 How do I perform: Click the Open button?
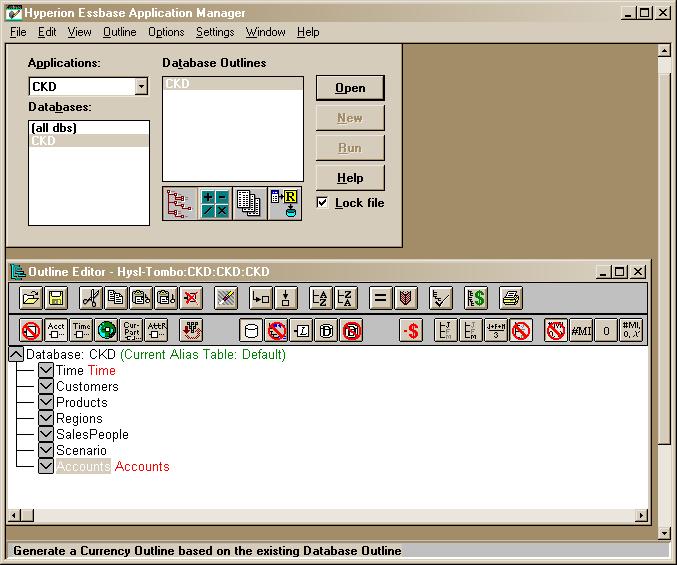click(x=350, y=88)
